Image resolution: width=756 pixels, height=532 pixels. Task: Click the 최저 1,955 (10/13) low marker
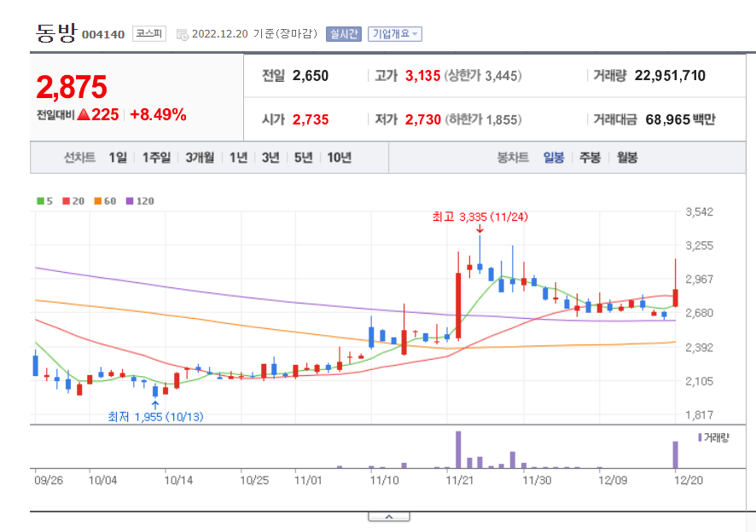pyautogui.click(x=155, y=417)
